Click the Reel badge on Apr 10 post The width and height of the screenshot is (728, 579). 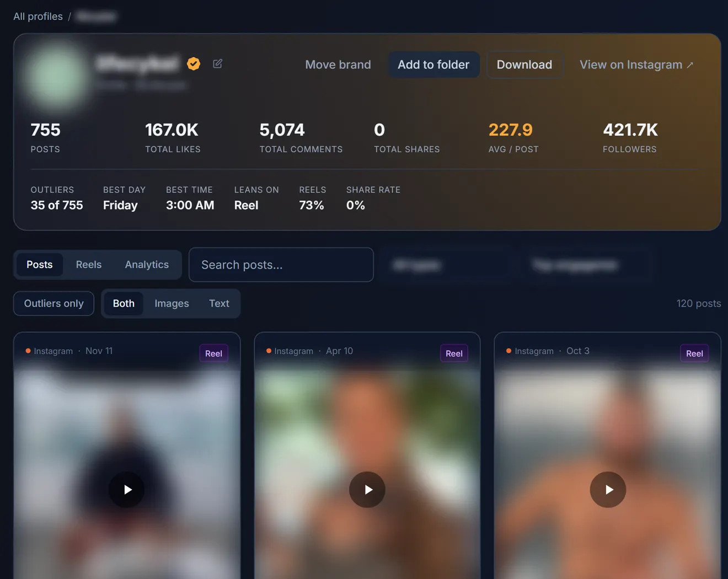pos(454,353)
